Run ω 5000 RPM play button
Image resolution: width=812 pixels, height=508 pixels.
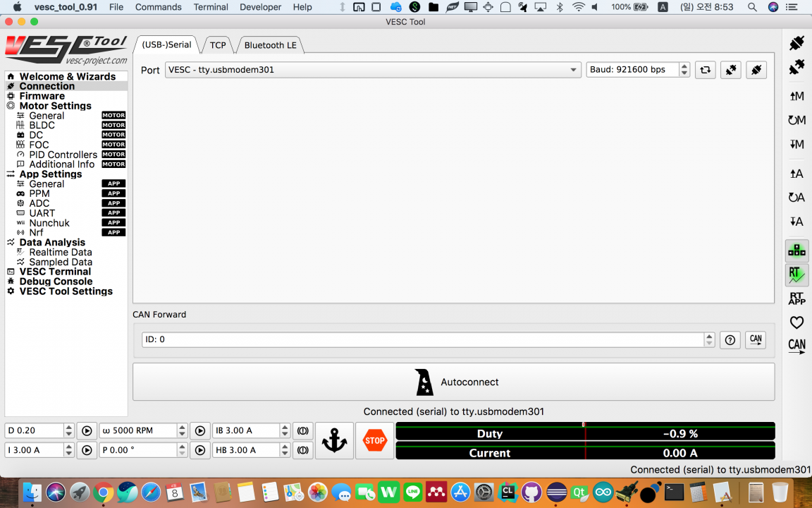[200, 431]
